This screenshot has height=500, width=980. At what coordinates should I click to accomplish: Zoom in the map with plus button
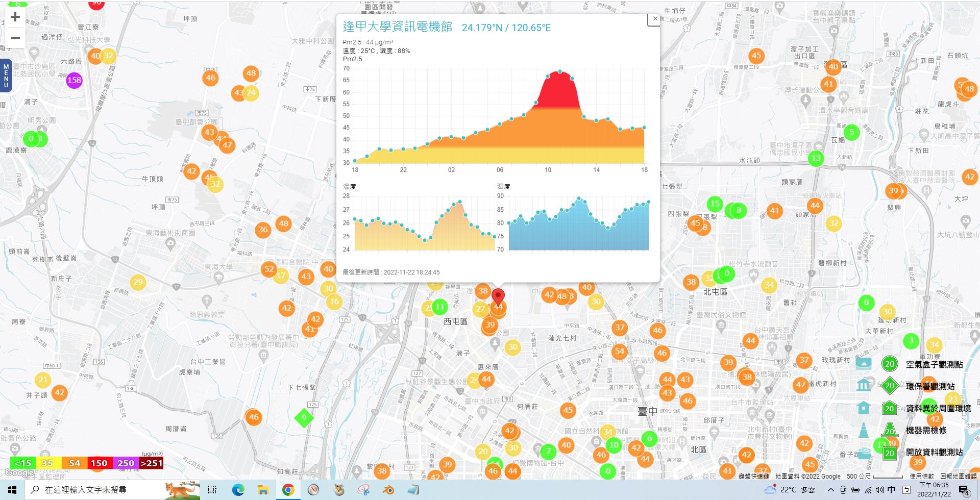point(15,17)
